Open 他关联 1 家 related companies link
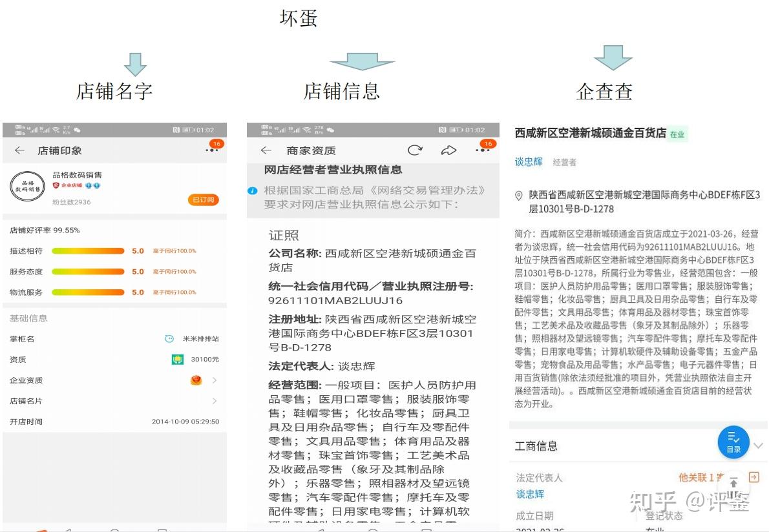Image resolution: width=769 pixels, height=532 pixels. (x=701, y=477)
